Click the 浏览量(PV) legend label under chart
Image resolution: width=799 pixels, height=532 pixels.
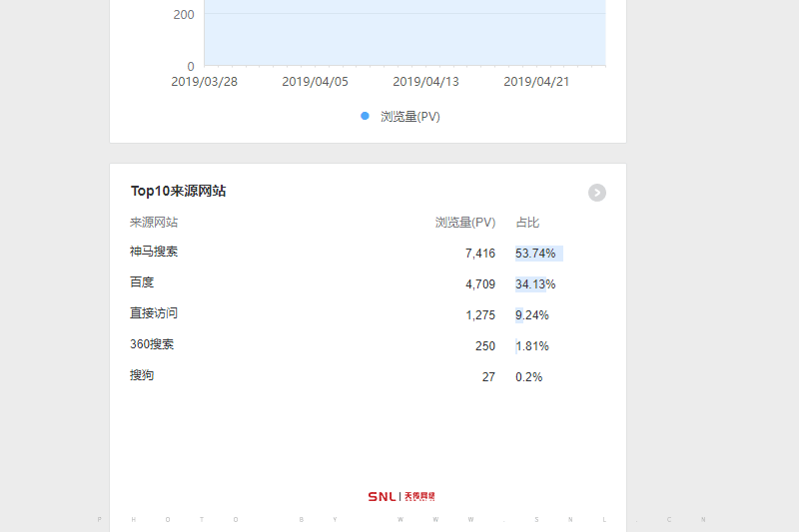(x=409, y=117)
